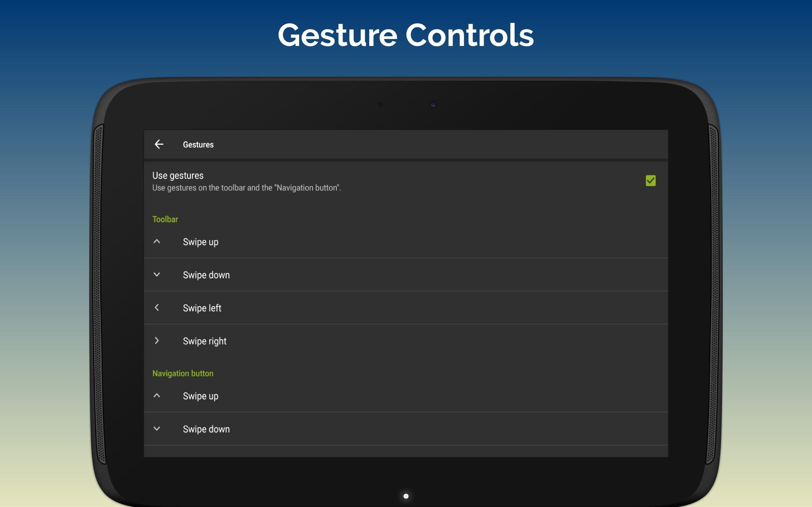Click the Use gestures description text
Viewport: 812px width, 507px height.
[x=246, y=188]
